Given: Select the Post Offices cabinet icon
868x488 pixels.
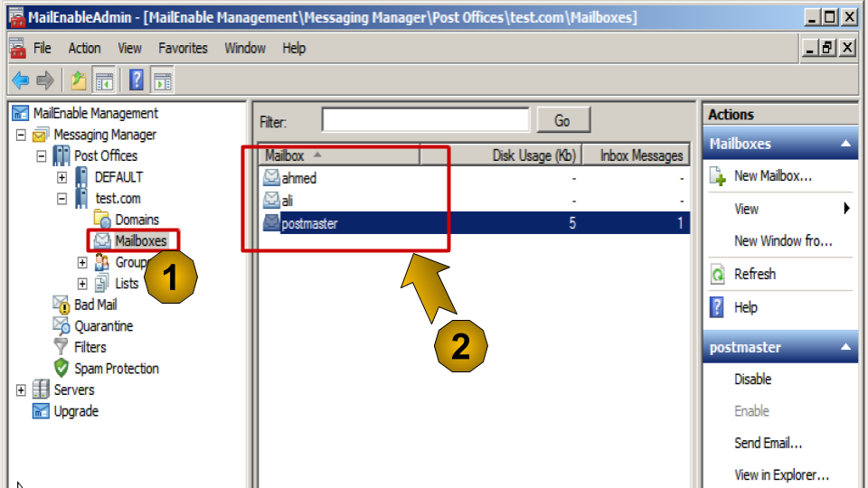Looking at the screenshot, I should pyautogui.click(x=61, y=155).
